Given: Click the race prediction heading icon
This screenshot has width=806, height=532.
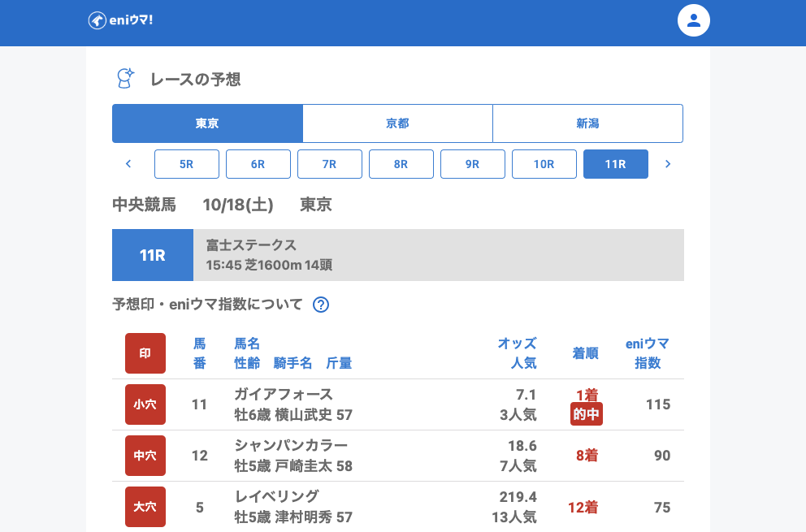Looking at the screenshot, I should (125, 79).
